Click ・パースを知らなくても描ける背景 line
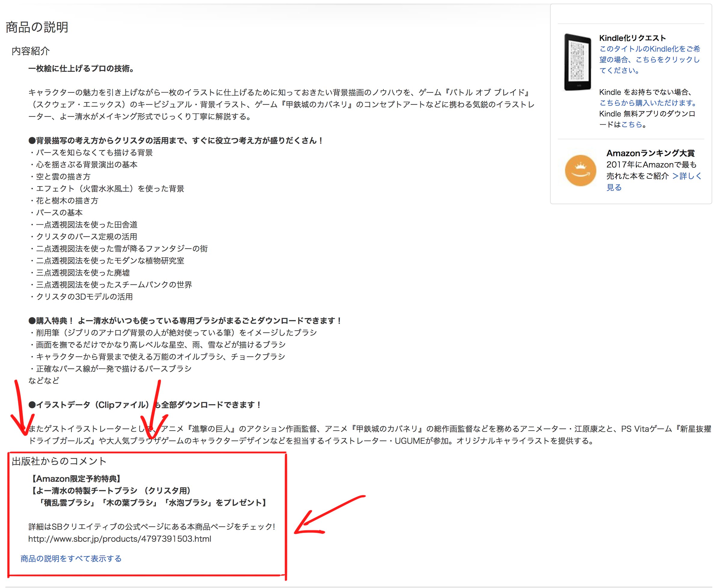 click(90, 153)
